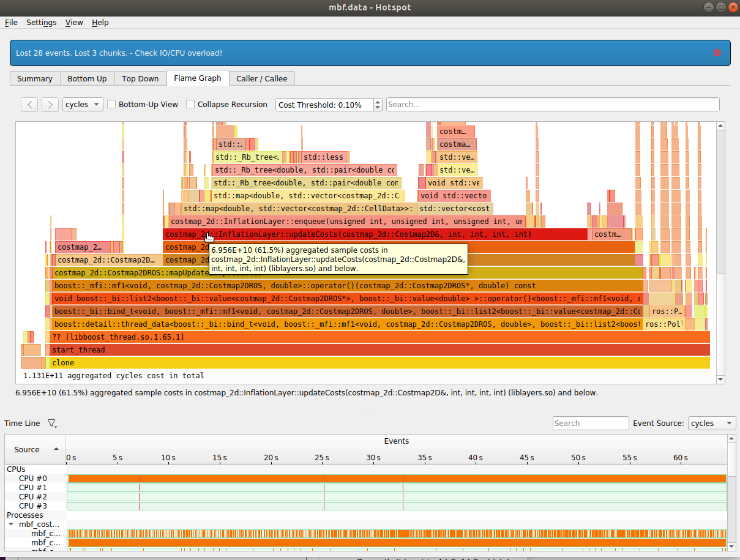
Task: Switch to the Bottom Up tab
Action: point(87,78)
